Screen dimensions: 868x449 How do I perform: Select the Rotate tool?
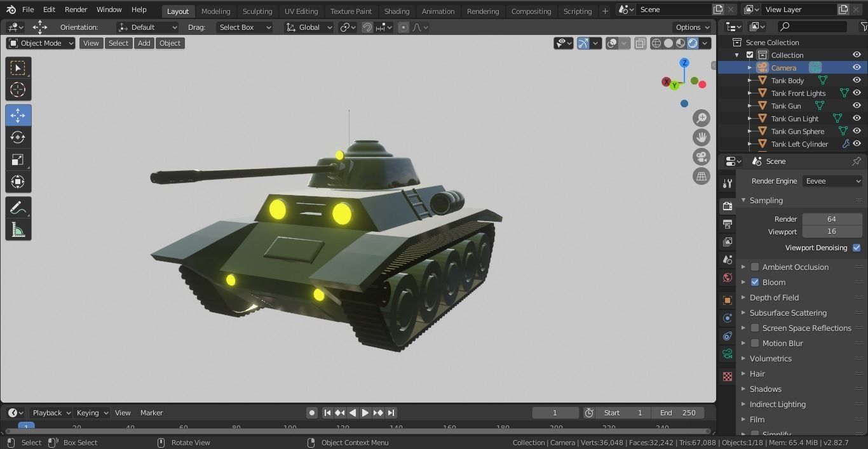coord(18,137)
